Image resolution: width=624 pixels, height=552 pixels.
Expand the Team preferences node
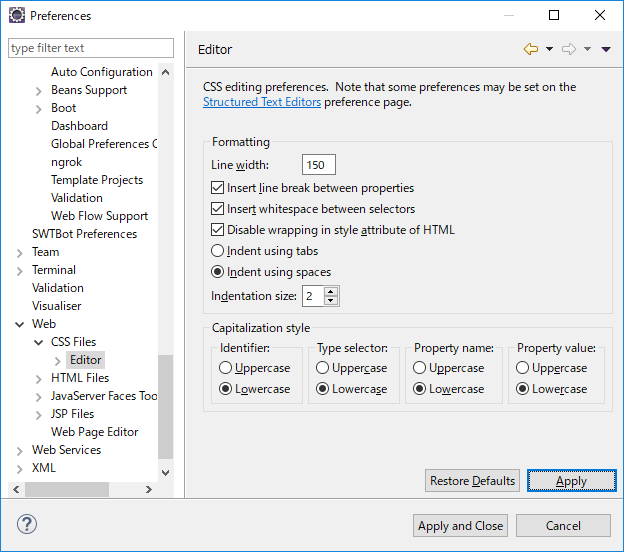coord(20,252)
